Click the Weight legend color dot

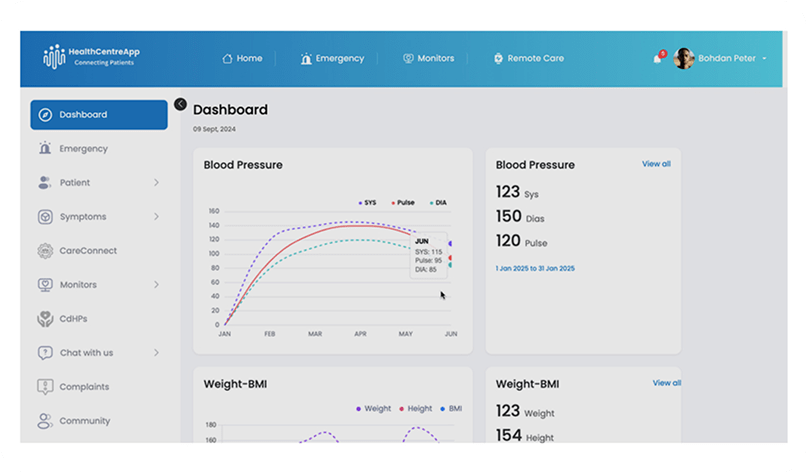point(358,408)
